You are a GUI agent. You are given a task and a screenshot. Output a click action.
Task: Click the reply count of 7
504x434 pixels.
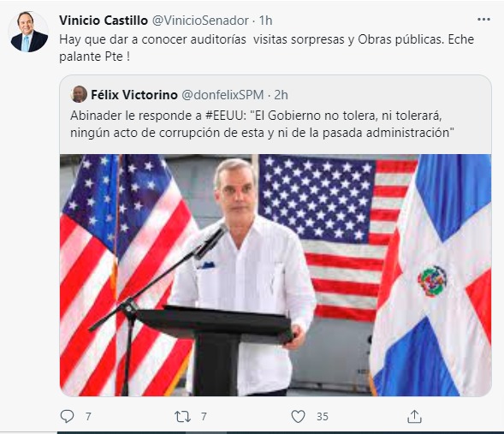pyautogui.click(x=88, y=417)
